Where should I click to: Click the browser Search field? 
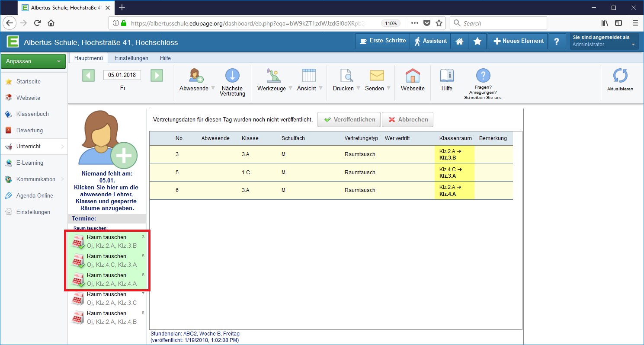coord(498,23)
